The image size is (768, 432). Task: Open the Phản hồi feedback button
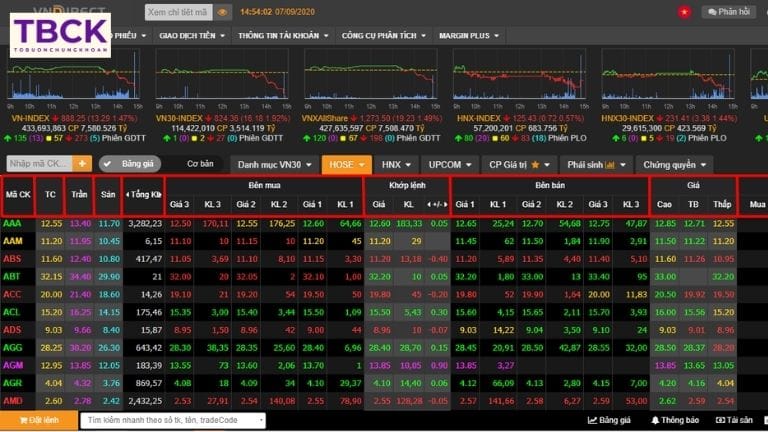(727, 12)
